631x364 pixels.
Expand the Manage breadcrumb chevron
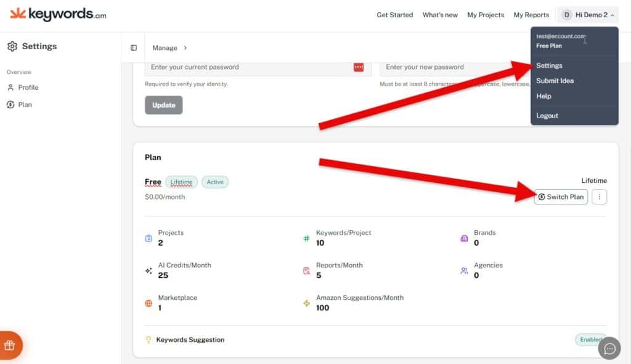185,48
